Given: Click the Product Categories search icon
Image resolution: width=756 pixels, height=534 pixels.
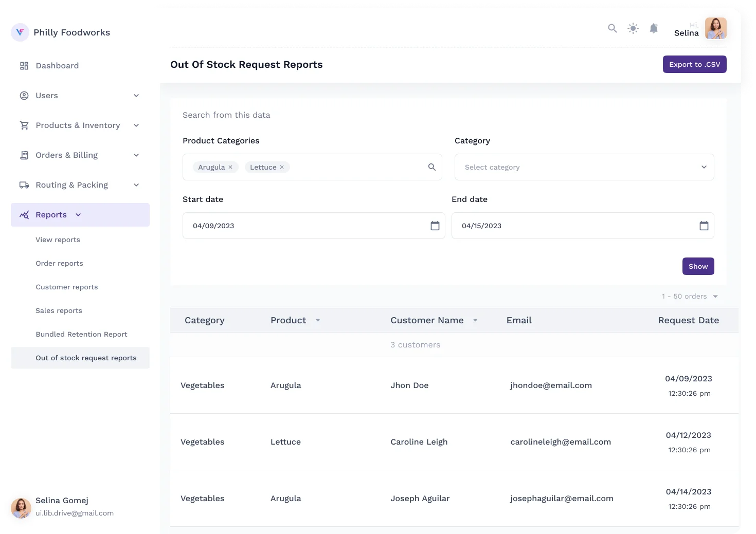Looking at the screenshot, I should [431, 167].
